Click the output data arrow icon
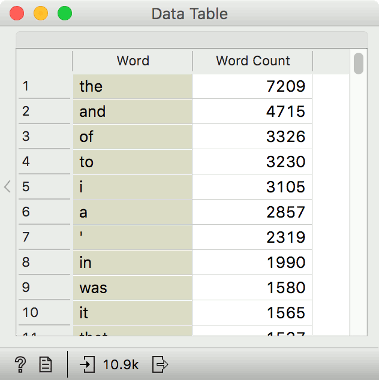The width and height of the screenshot is (379, 380). tap(160, 364)
